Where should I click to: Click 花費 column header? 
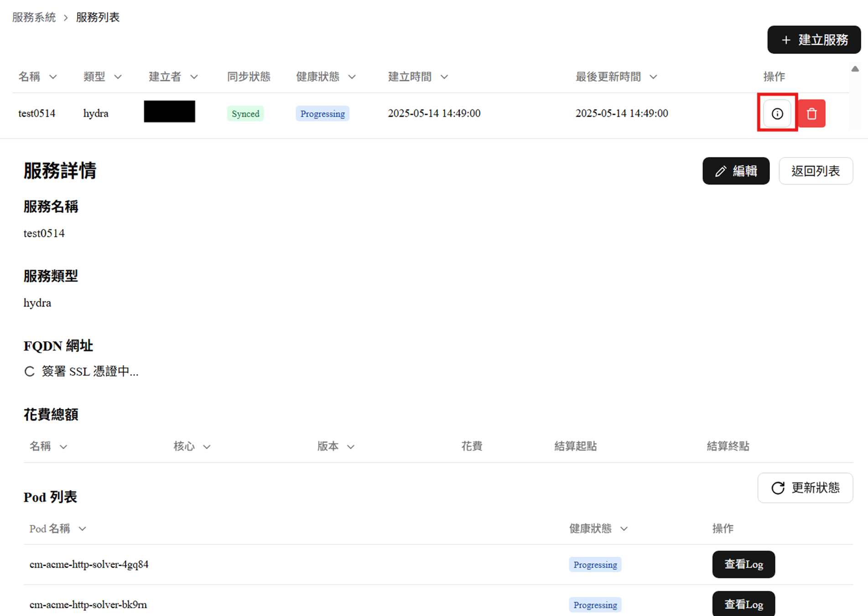[472, 446]
